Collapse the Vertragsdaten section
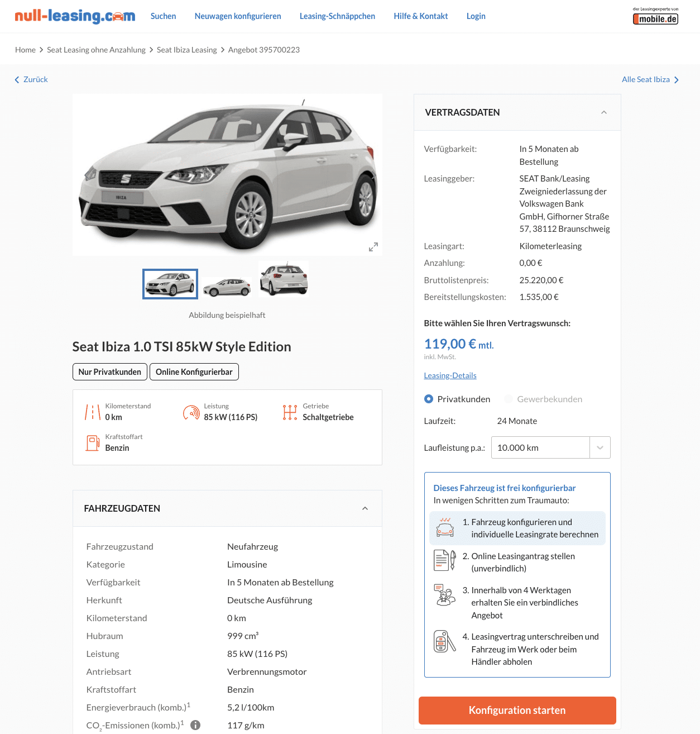Screen dimensions: 700x734 [x=603, y=112]
